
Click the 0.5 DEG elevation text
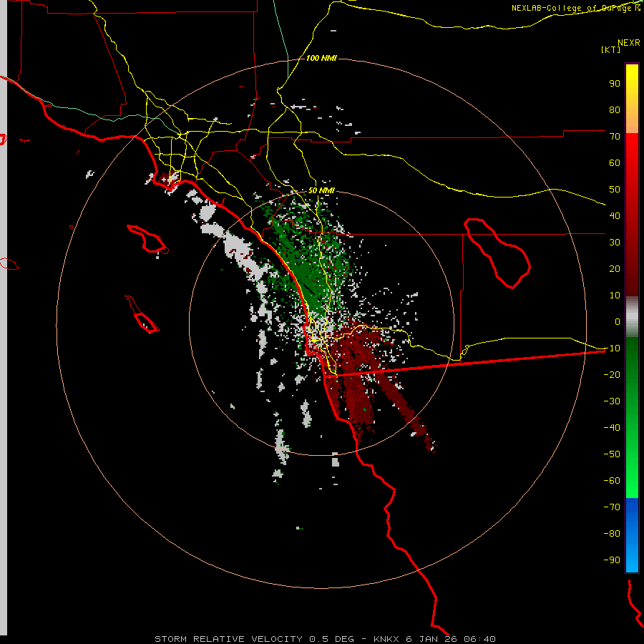[331, 639]
